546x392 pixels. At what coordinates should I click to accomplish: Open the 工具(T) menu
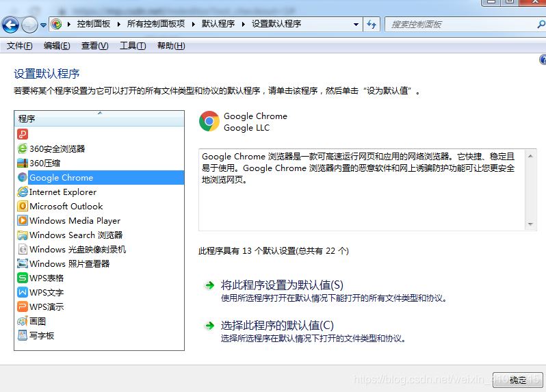tap(133, 46)
